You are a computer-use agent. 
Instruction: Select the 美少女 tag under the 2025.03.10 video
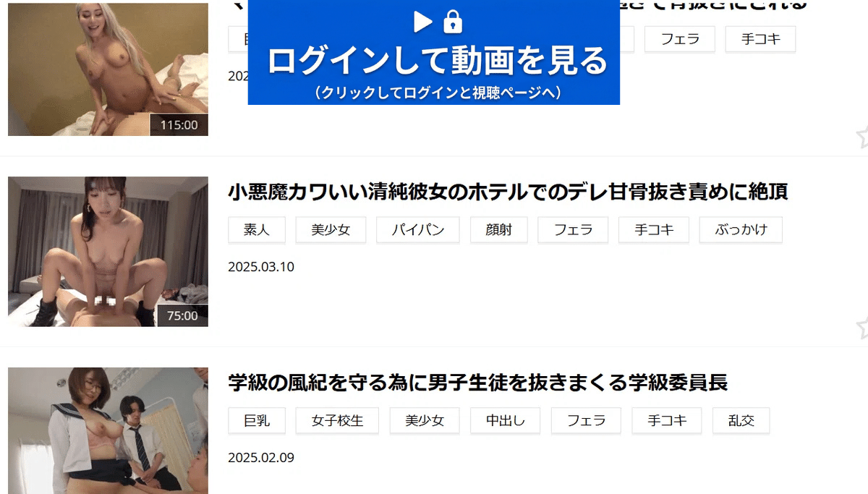(x=331, y=230)
